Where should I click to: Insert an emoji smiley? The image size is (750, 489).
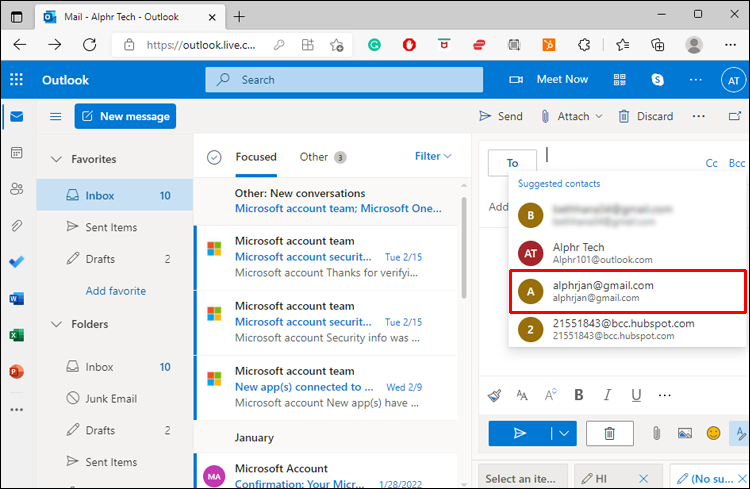[713, 433]
